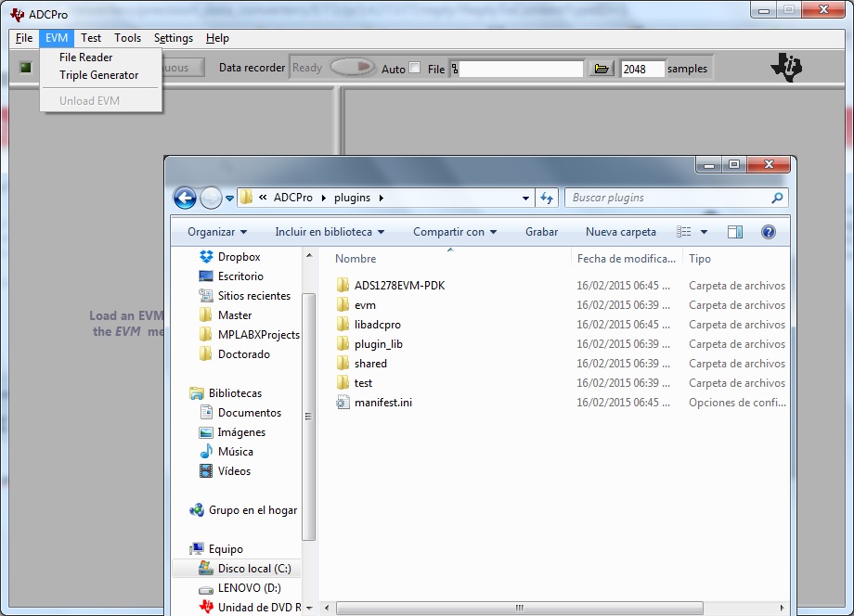Open the Tools menu
854x616 pixels.
tap(127, 38)
